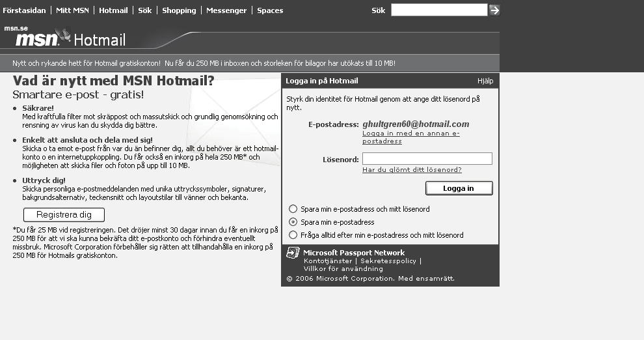This screenshot has height=340, width=644.
Task: Click the msn.se label above the logo
Action: pos(16,29)
